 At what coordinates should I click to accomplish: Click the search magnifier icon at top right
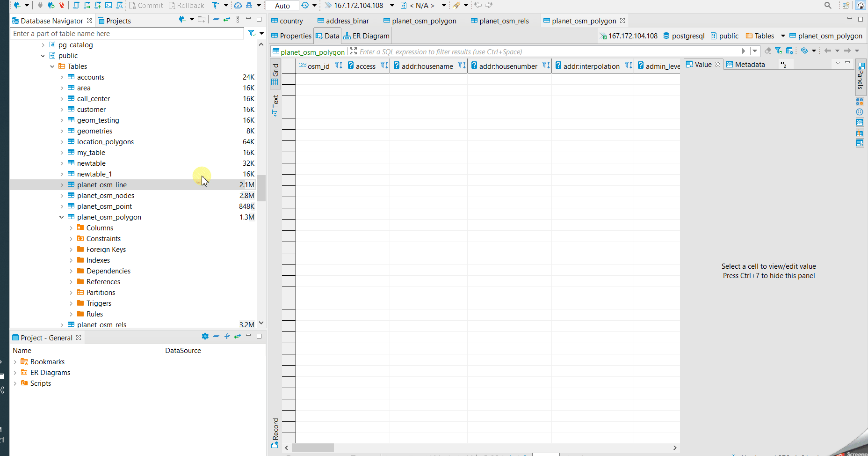coord(828,5)
